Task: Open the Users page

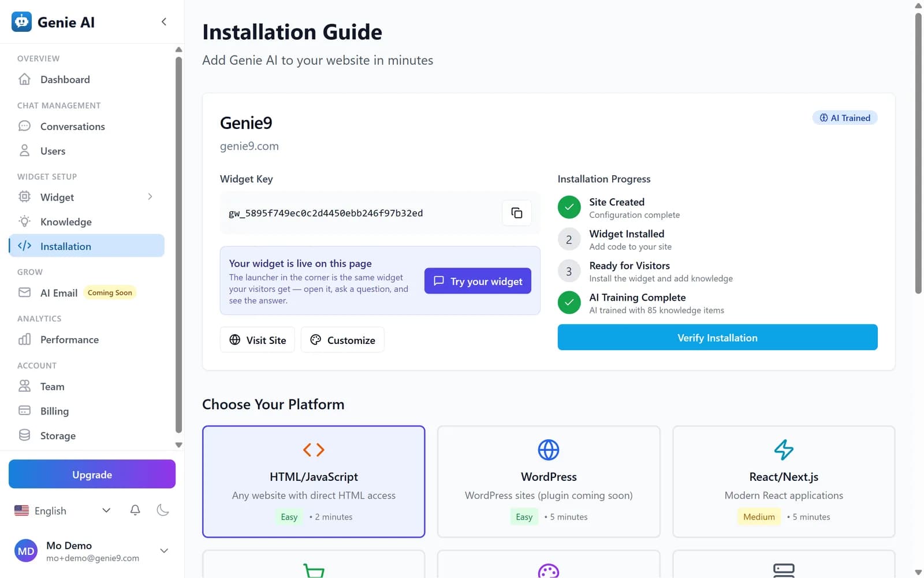Action: coord(87,151)
